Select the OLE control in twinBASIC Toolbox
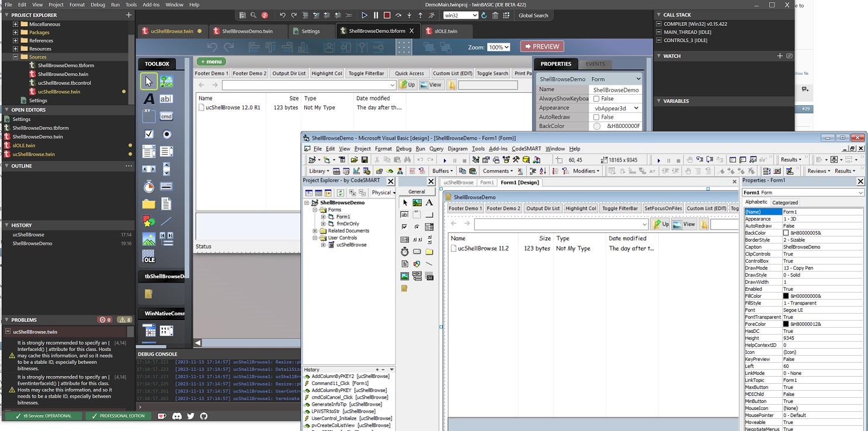 [x=149, y=256]
